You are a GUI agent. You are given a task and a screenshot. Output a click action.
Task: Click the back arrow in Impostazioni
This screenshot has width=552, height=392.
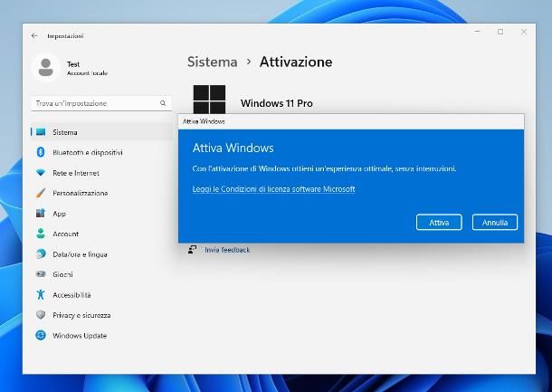(34, 36)
